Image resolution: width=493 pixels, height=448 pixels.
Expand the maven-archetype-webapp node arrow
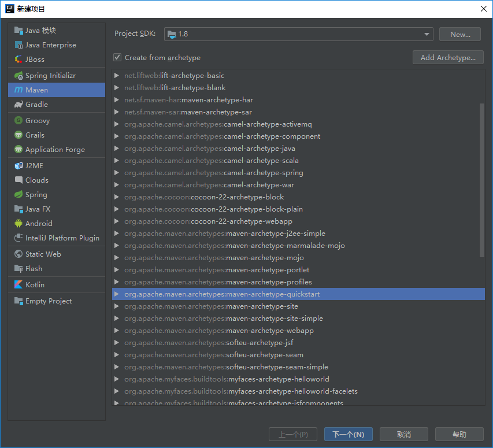click(117, 331)
